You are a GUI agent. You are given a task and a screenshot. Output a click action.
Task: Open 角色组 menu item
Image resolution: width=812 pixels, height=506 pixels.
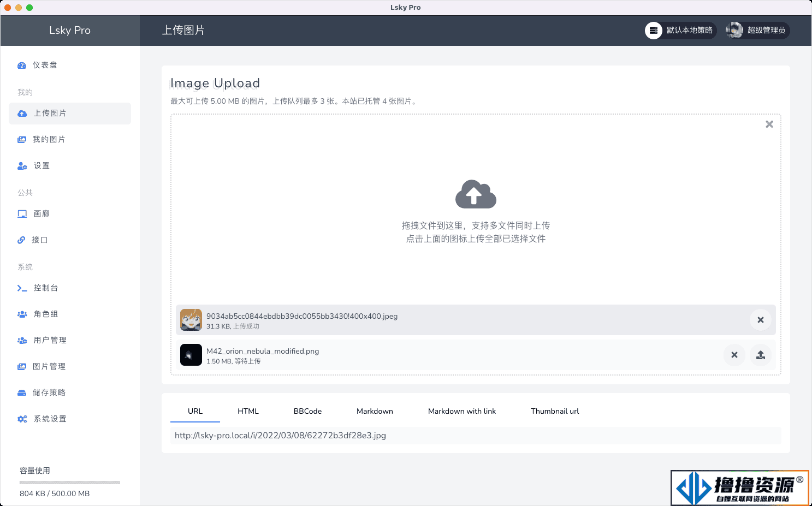tap(70, 314)
